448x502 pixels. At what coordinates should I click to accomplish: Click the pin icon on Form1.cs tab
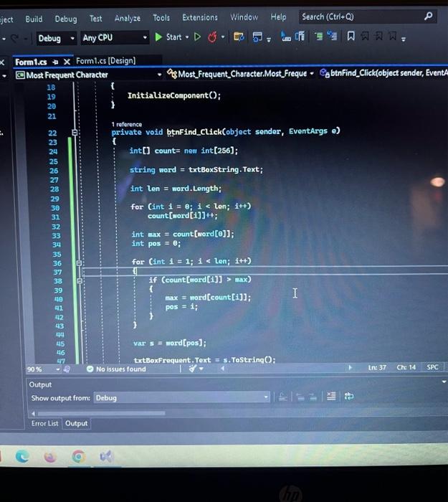coord(55,62)
